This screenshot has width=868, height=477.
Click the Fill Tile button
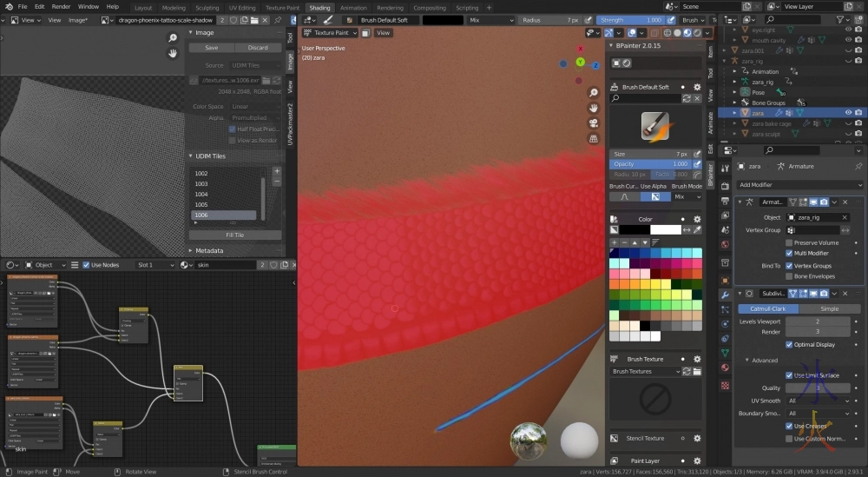(x=234, y=235)
